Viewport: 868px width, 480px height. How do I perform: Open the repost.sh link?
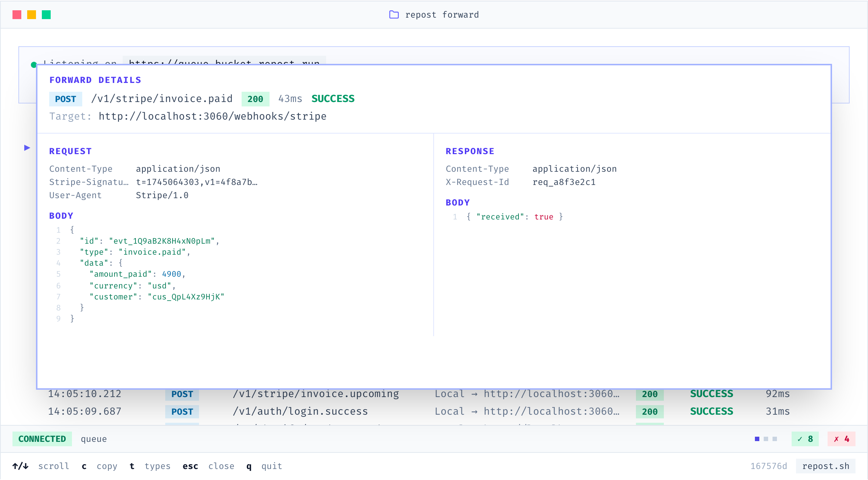tap(826, 466)
